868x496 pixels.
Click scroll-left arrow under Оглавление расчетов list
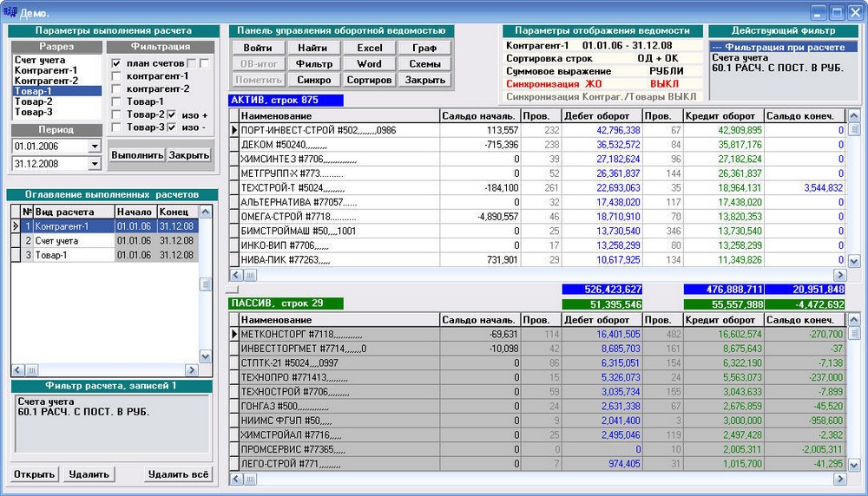(17, 370)
